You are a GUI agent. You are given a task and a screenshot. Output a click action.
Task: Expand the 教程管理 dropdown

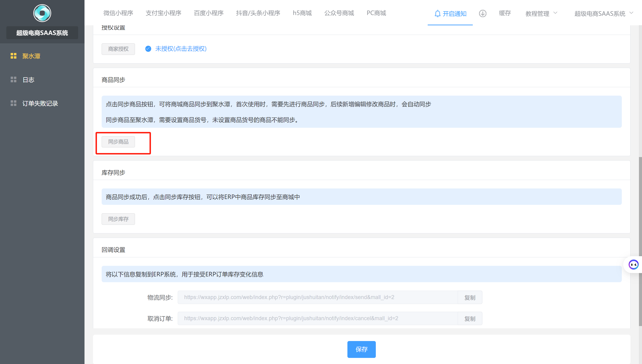537,14
